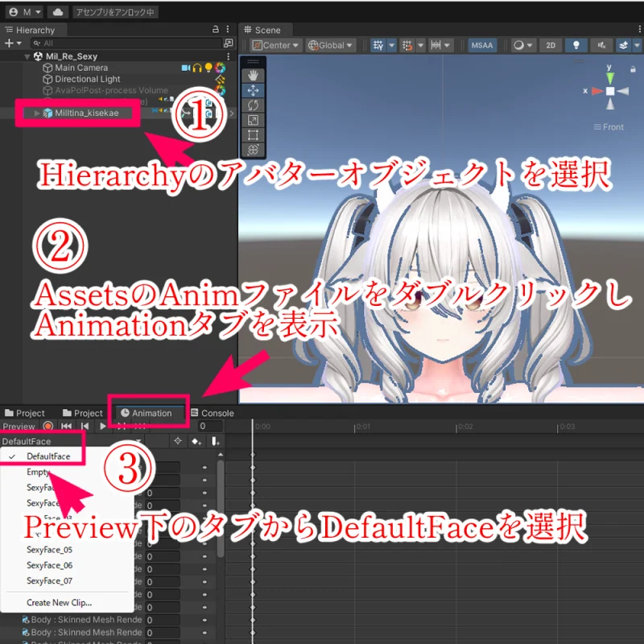Screen dimensions: 644x644
Task: Open Mil_Re_Sexy scene options menu
Action: point(229,56)
